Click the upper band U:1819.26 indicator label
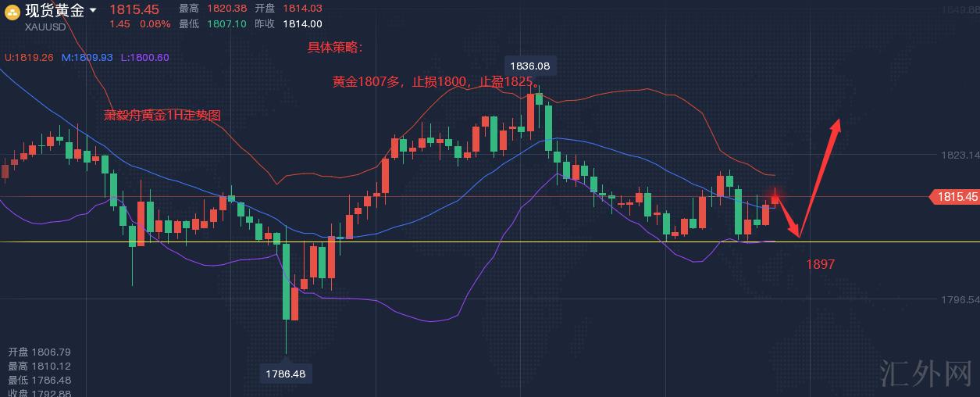Image resolution: width=980 pixels, height=397 pixels. pyautogui.click(x=29, y=57)
